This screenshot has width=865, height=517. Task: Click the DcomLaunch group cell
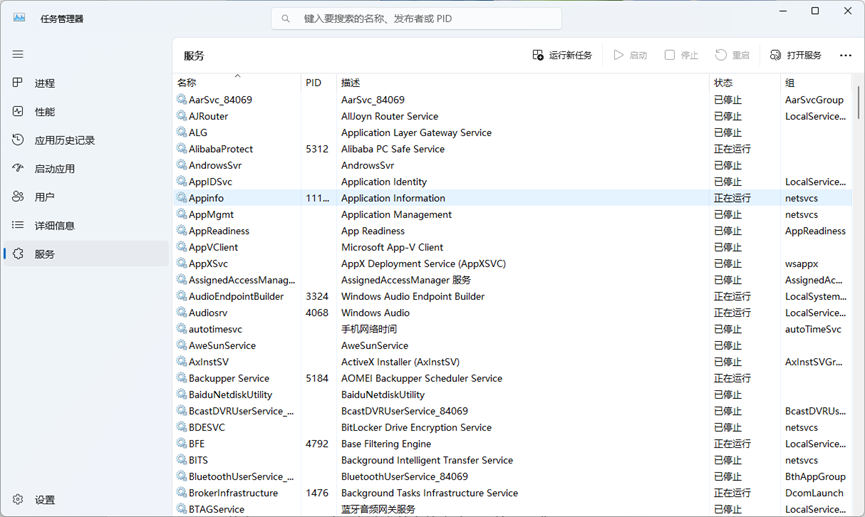tap(814, 492)
